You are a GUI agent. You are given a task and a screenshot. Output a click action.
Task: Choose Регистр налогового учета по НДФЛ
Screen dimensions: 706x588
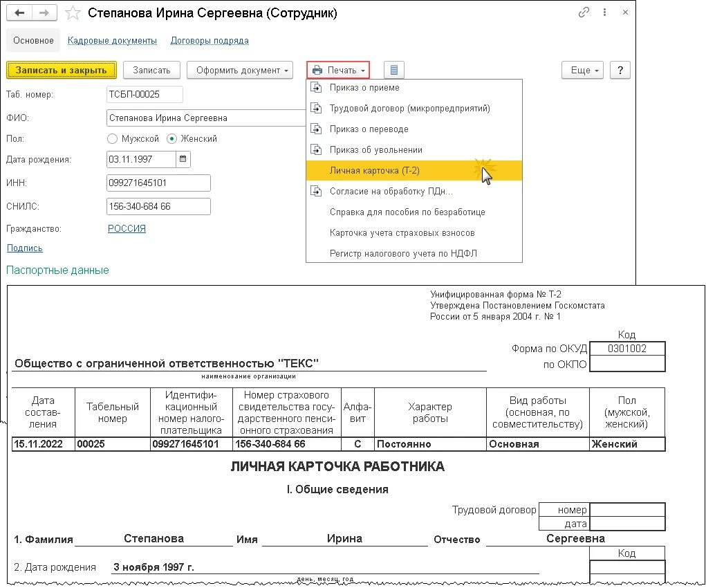pos(414,254)
